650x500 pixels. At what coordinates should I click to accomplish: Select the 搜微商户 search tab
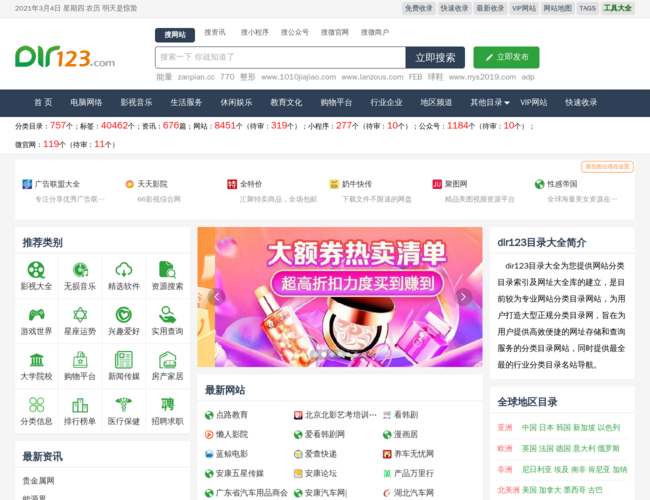pyautogui.click(x=375, y=32)
